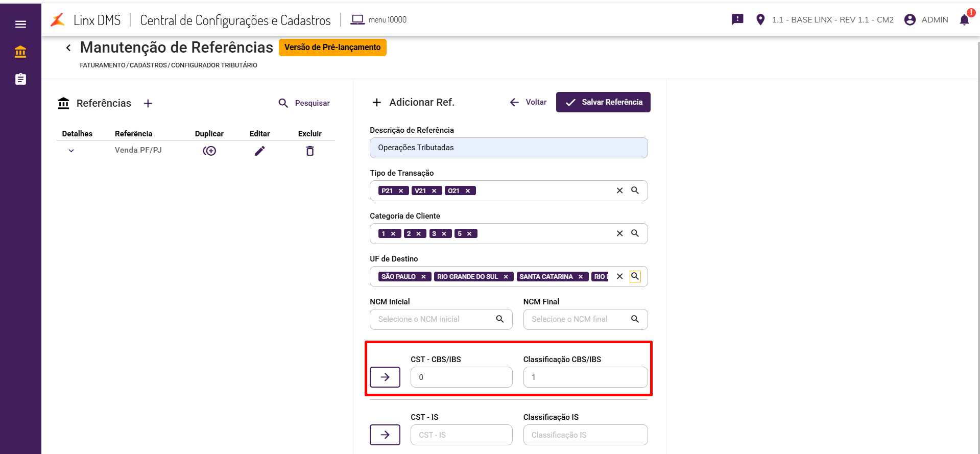The width and height of the screenshot is (980, 454).
Task: Duplicate the Venda PF/PJ reference
Action: (x=209, y=151)
